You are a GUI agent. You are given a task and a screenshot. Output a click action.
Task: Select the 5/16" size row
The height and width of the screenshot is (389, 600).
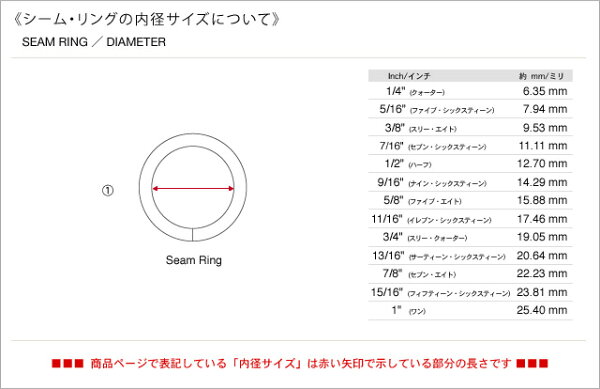[x=470, y=109]
